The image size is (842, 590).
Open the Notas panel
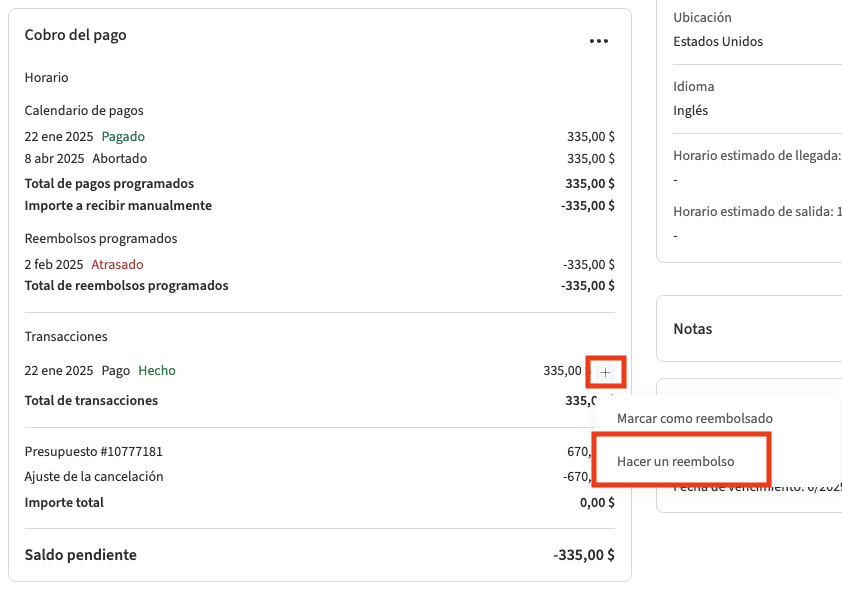tap(693, 329)
